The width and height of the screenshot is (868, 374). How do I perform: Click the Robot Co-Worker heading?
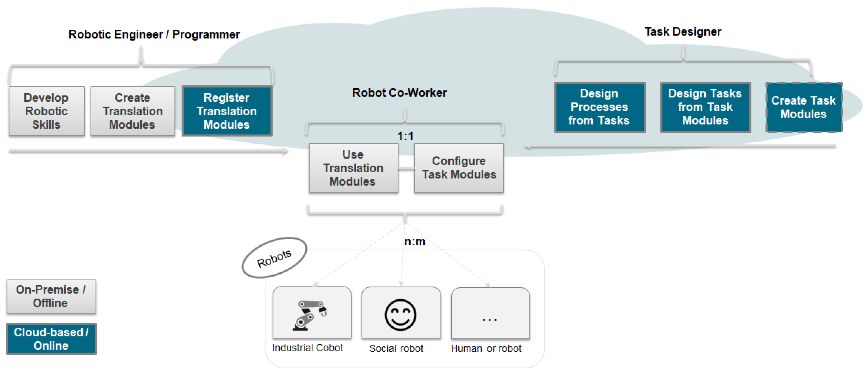pos(399,93)
